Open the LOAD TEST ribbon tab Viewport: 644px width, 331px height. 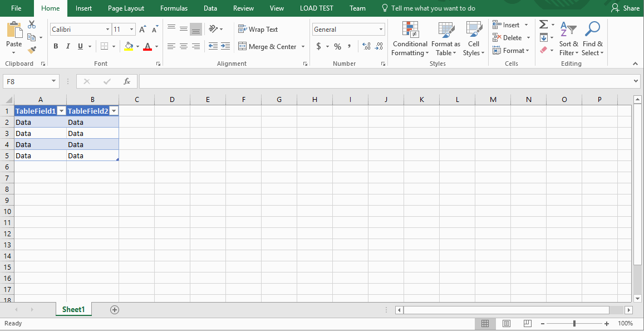pos(316,8)
